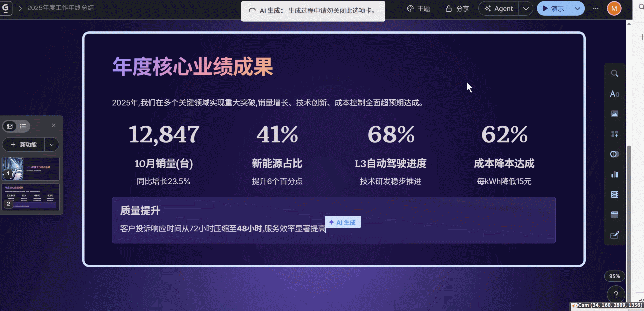Switch slide panel to filmstrip view
This screenshot has height=311, width=644.
(x=10, y=126)
